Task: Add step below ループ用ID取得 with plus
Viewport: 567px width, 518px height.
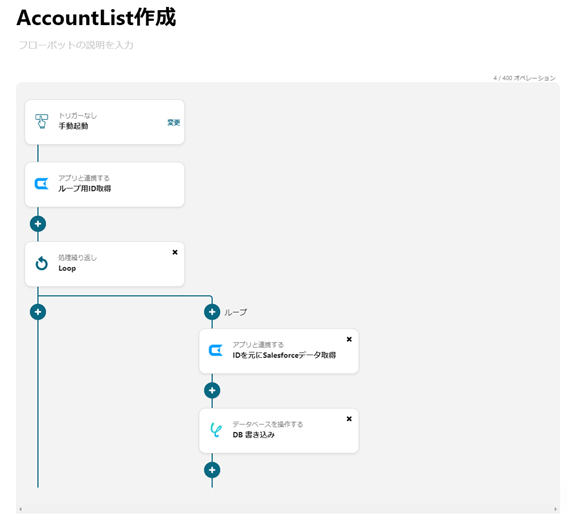Action: point(38,224)
